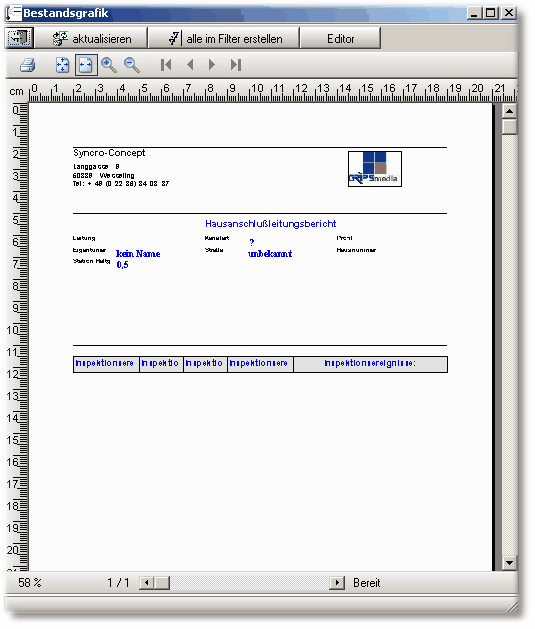This screenshot has height=629, width=535.
Task: Click the Bereit status text
Action: click(x=367, y=582)
